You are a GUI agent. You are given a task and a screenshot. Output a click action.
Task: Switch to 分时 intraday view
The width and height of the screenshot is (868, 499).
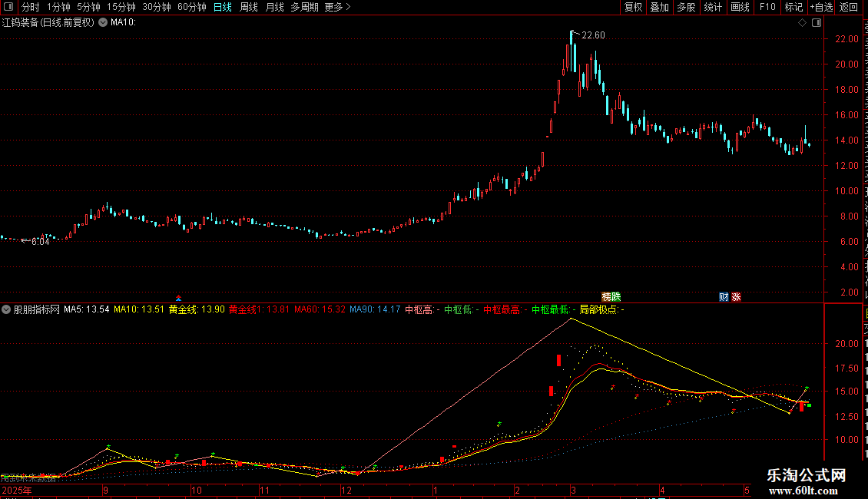click(x=31, y=7)
